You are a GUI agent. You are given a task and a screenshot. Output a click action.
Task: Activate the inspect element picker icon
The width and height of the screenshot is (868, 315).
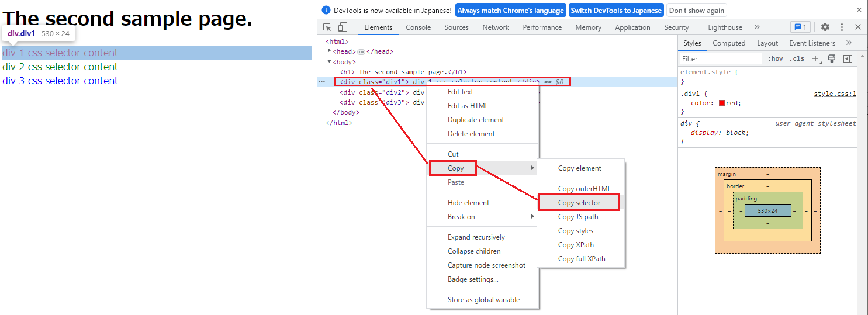click(x=327, y=27)
